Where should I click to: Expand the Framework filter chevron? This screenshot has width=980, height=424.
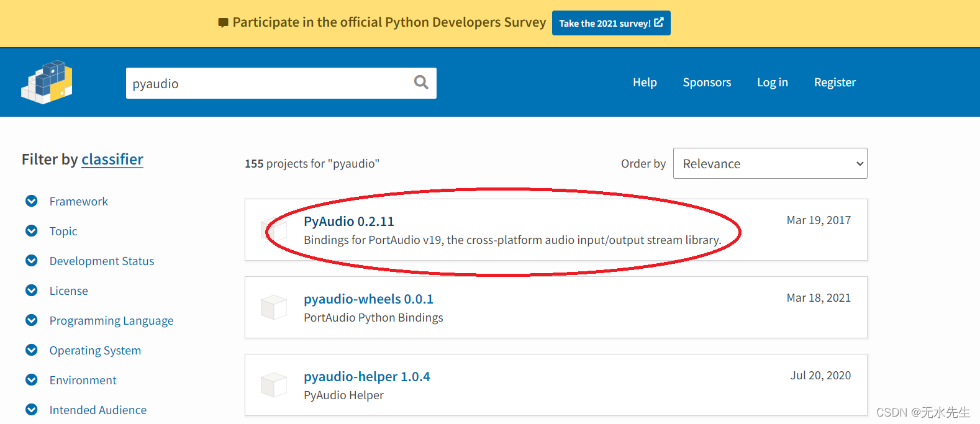click(32, 201)
